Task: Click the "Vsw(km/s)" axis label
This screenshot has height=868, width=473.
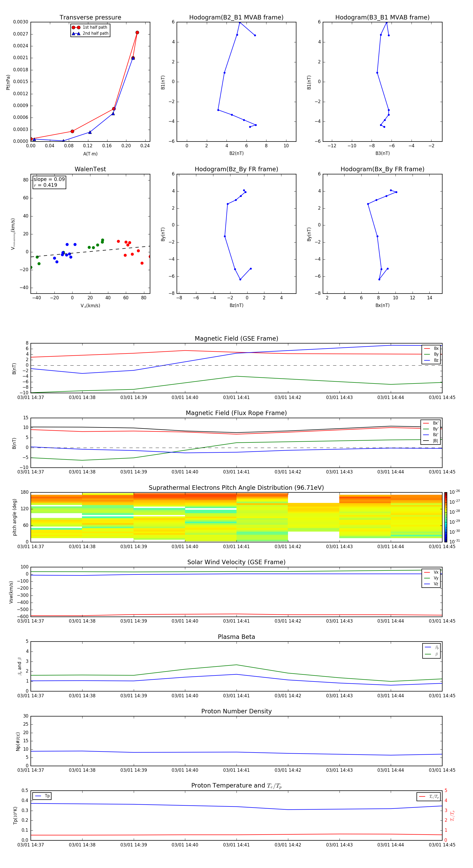Action: click(11, 592)
